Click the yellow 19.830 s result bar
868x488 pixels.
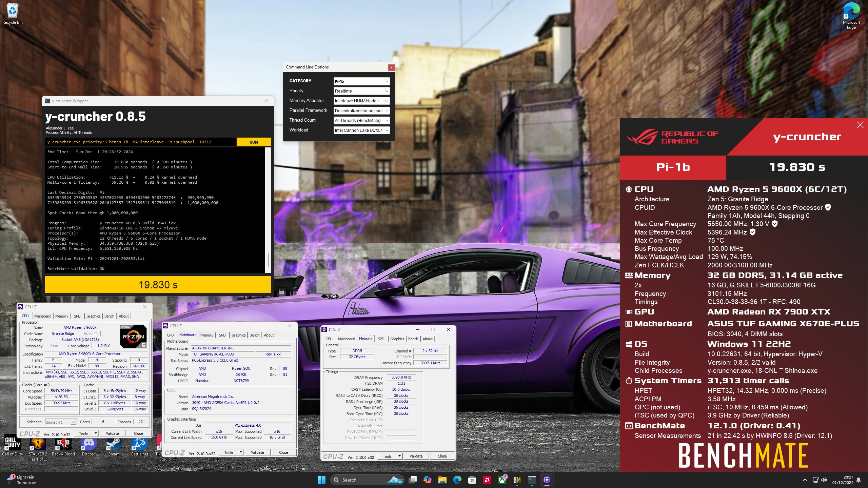click(x=158, y=285)
